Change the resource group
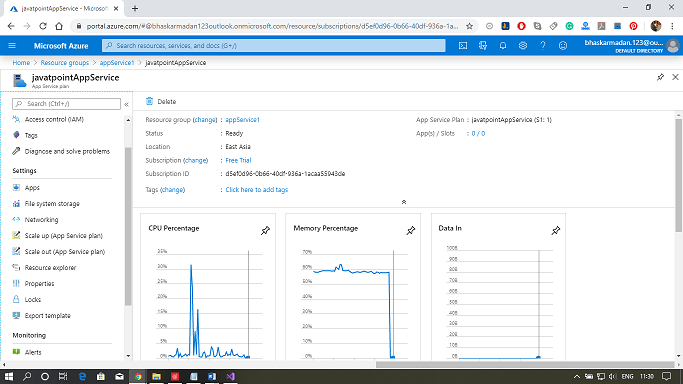 click(x=205, y=120)
